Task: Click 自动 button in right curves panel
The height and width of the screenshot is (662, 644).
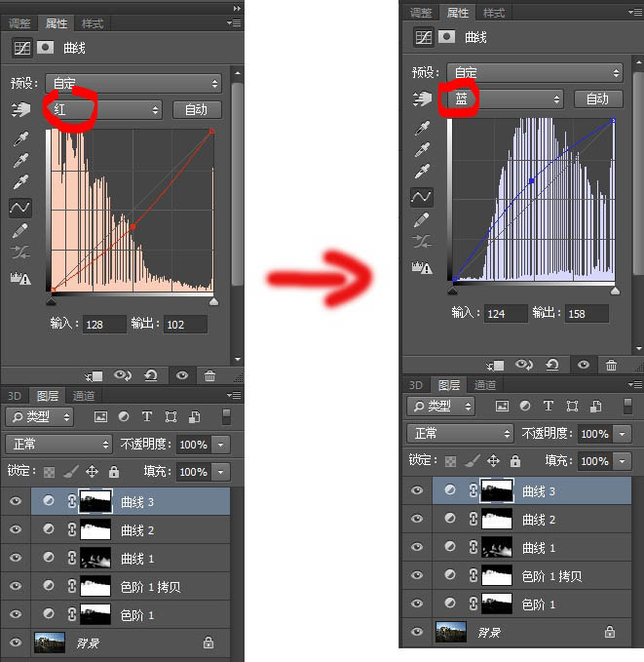Action: [598, 99]
